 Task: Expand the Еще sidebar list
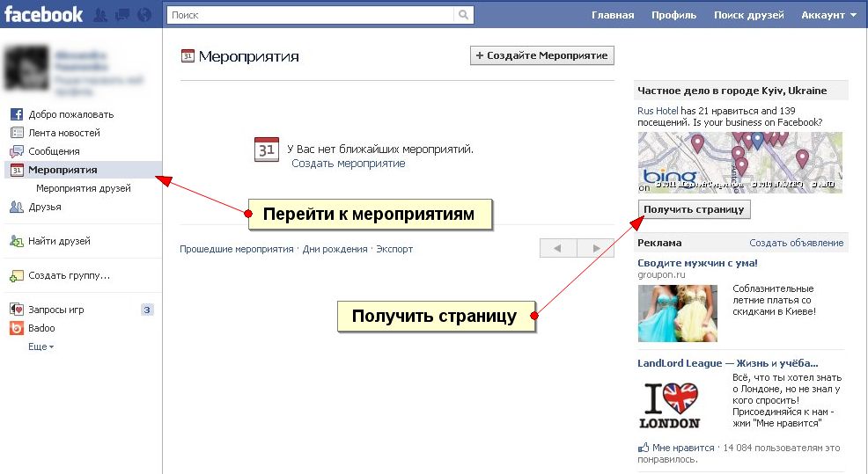click(41, 346)
